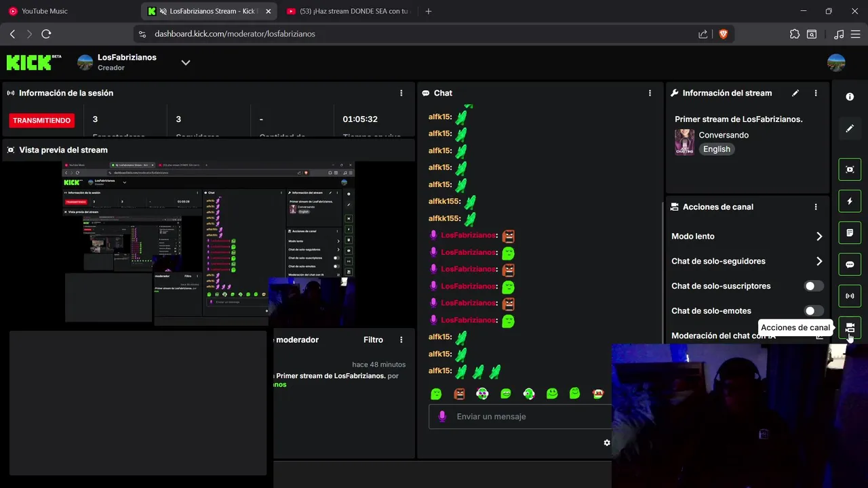This screenshot has height=488, width=868.
Task: Open the media control music note icon
Action: [x=839, y=34]
